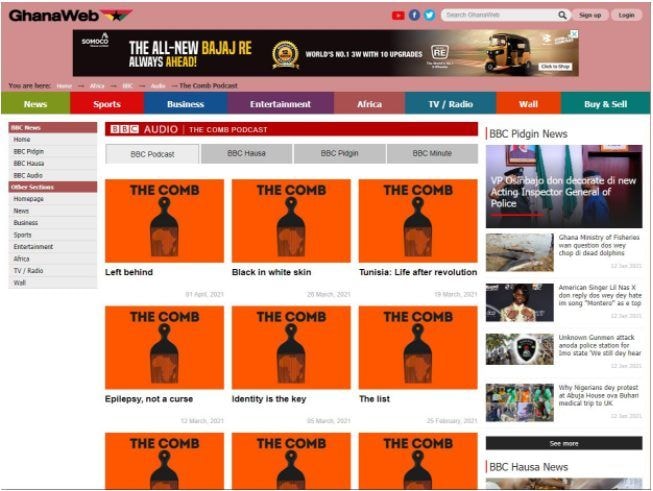Image resolution: width=653 pixels, height=491 pixels.
Task: Open Lil Nas X story thumbnail
Action: (520, 302)
